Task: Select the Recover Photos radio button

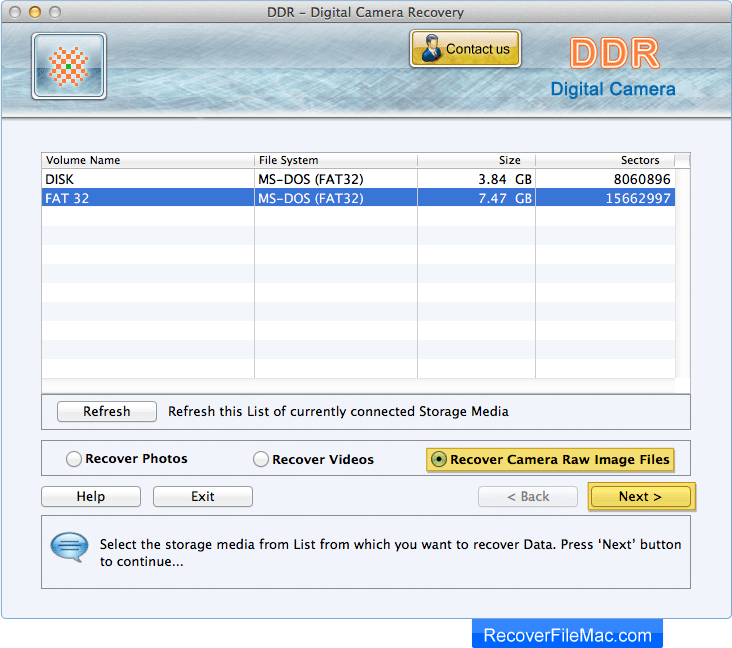Action: (x=74, y=459)
